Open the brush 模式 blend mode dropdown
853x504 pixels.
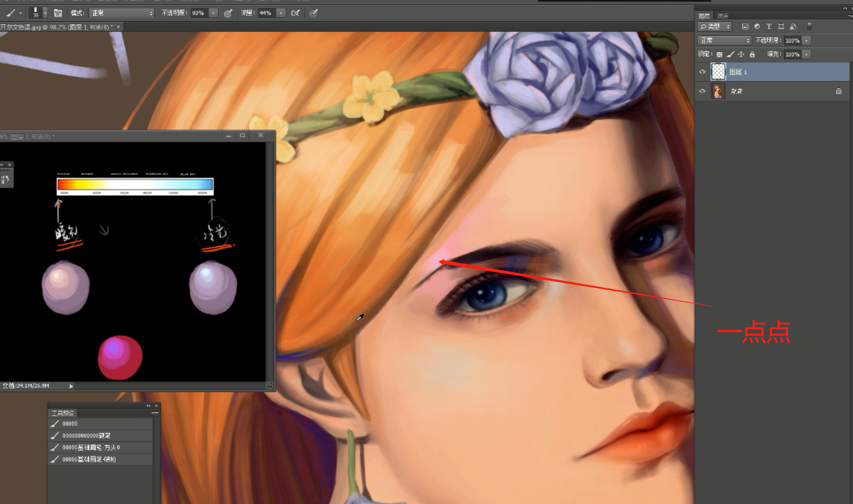(x=121, y=13)
